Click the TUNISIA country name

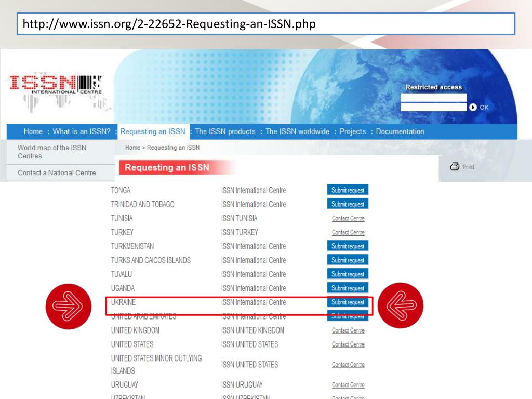pyautogui.click(x=122, y=218)
